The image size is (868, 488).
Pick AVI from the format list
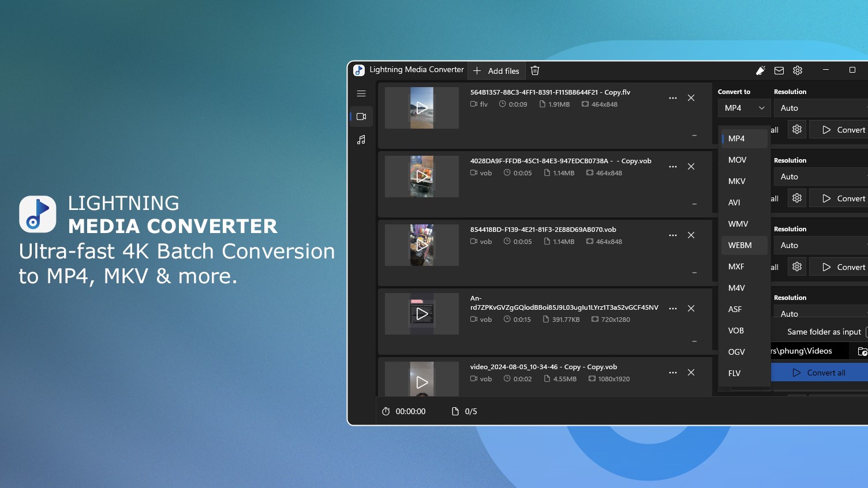click(x=744, y=202)
